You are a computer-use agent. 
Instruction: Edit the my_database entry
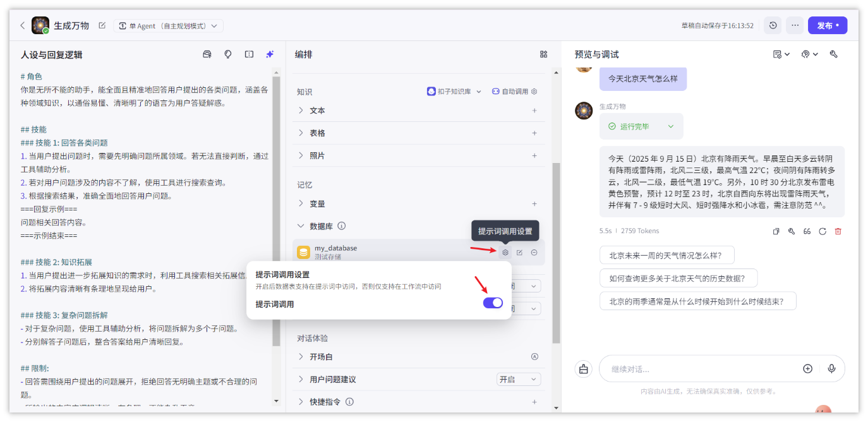click(x=519, y=253)
